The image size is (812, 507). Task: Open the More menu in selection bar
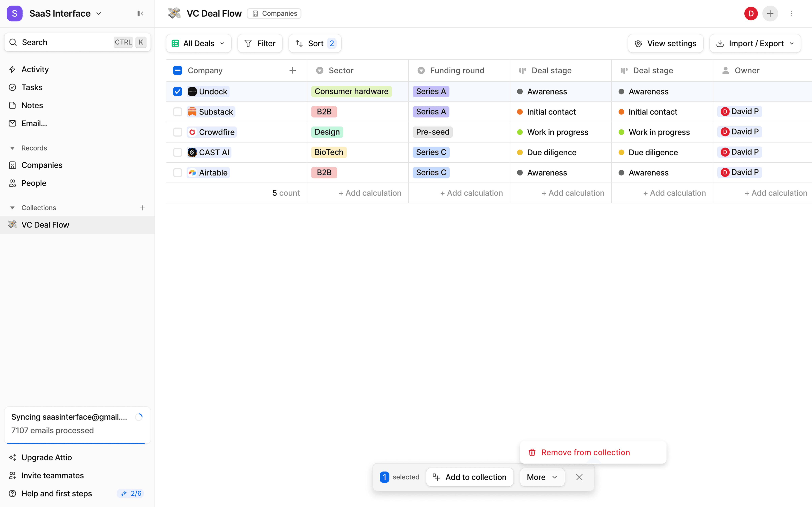click(542, 477)
